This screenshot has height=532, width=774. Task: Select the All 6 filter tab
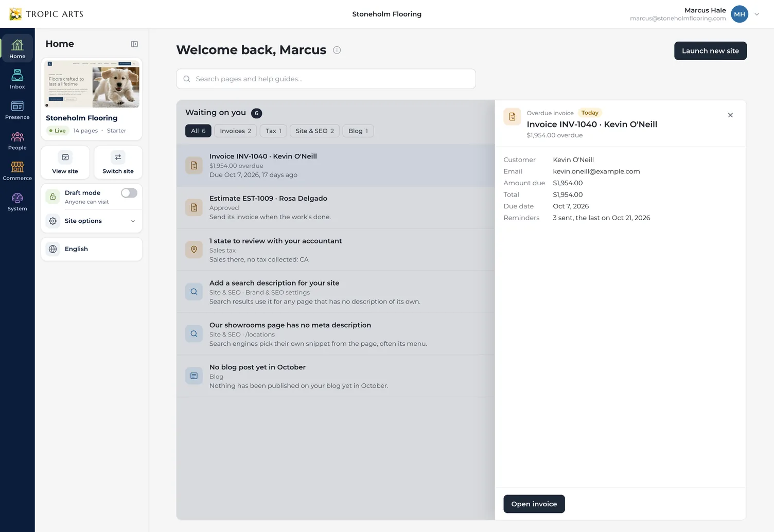coord(198,131)
